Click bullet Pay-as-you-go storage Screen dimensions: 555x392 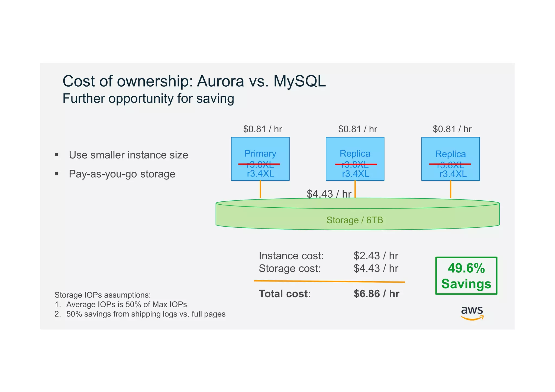(x=122, y=174)
